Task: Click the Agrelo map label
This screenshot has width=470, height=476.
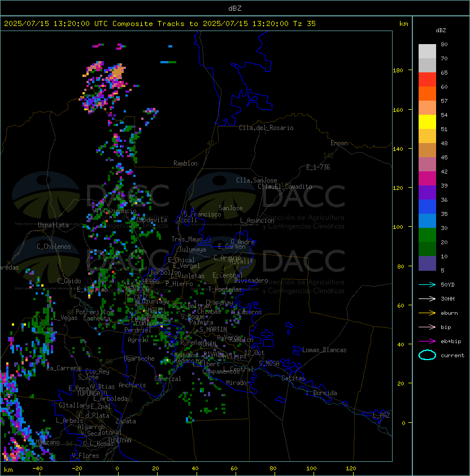Action: [x=138, y=340]
